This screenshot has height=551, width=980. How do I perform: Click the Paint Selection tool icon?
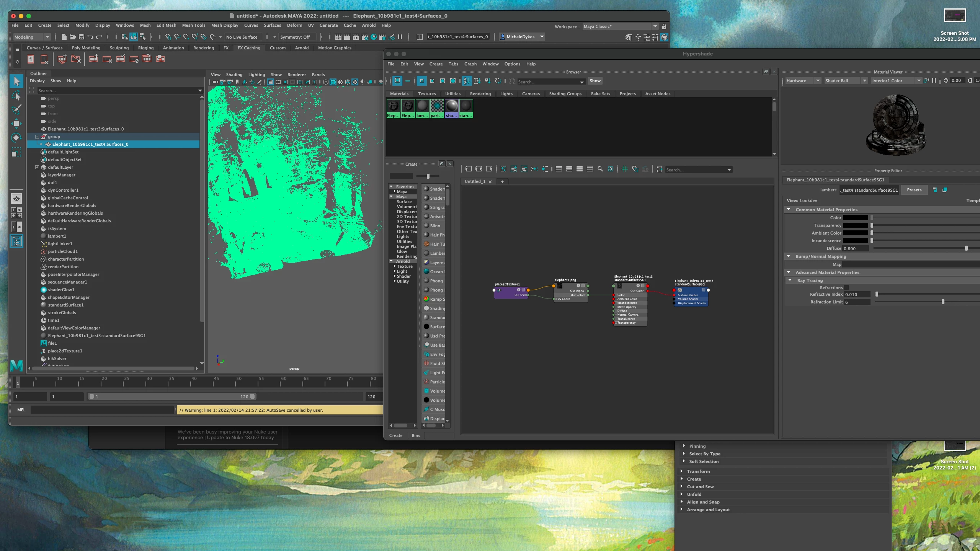pos(16,109)
